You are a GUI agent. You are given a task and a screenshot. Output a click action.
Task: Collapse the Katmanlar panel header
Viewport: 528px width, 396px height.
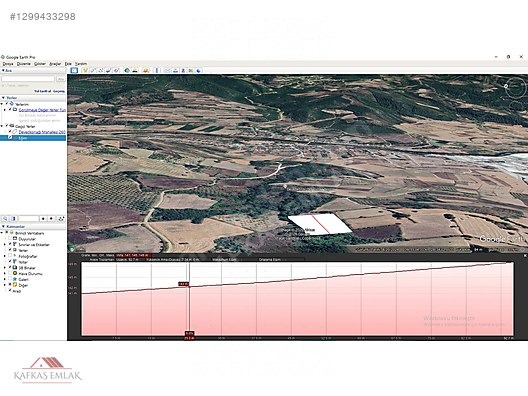[x=33, y=227]
